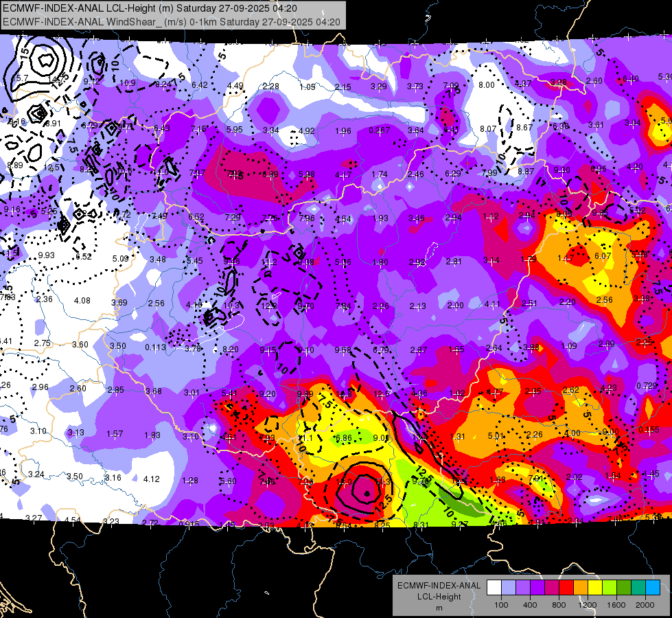This screenshot has height=618, width=672.
Task: Click the map value '8.00'
Action: tap(487, 85)
